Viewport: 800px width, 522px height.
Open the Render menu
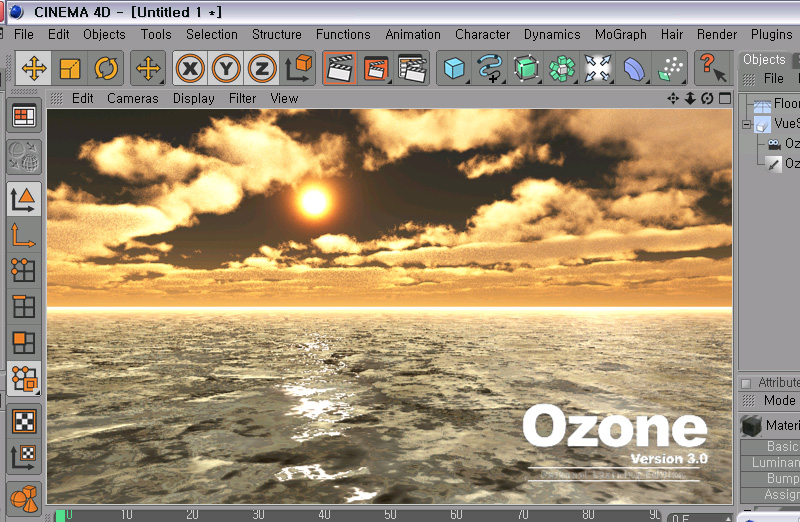(717, 34)
